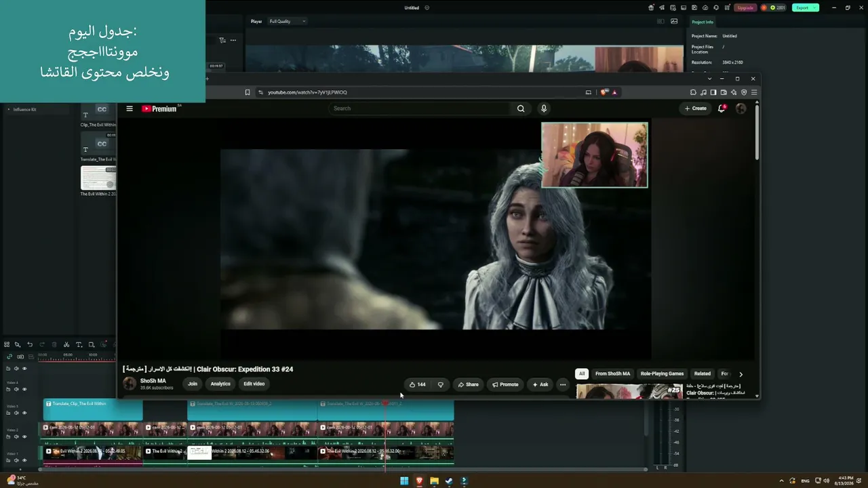The width and height of the screenshot is (868, 488).
Task: Like the video with 144 likes
Action: point(418,384)
